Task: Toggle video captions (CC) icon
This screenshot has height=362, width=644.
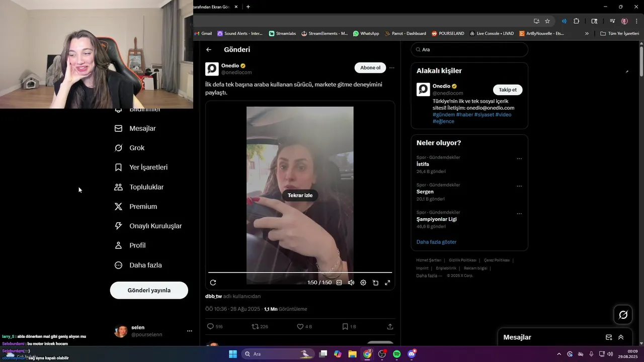Action: 339,283
